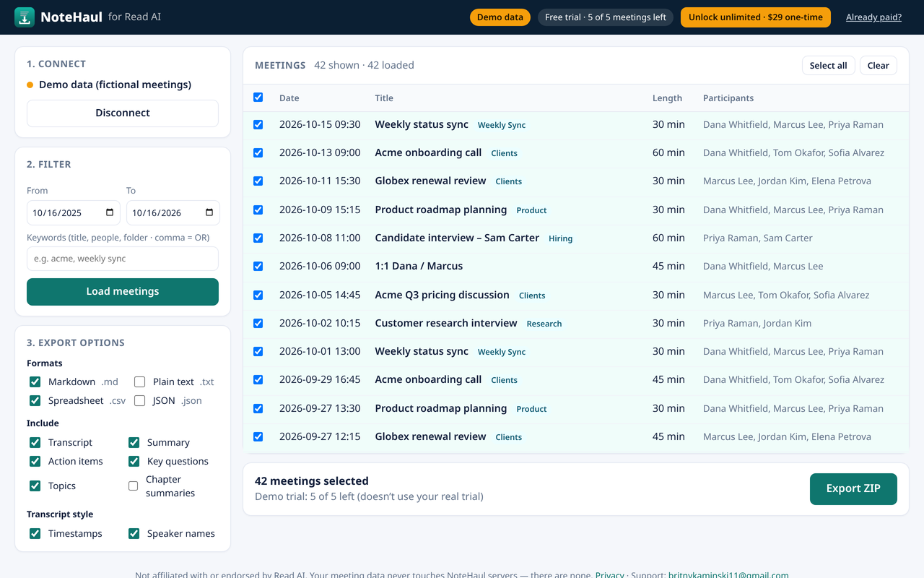Focus the Keywords filter input
Image resolution: width=924 pixels, height=578 pixels.
(123, 259)
